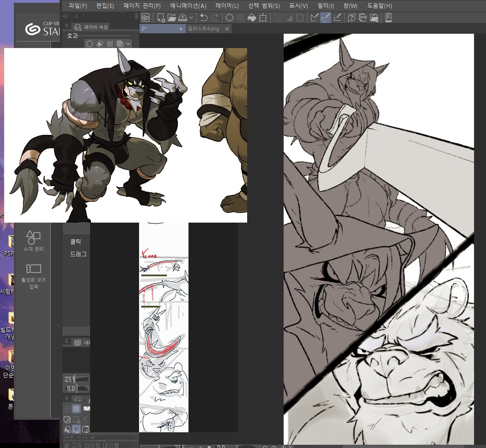Click the Invert selection icon

pyautogui.click(x=289, y=18)
